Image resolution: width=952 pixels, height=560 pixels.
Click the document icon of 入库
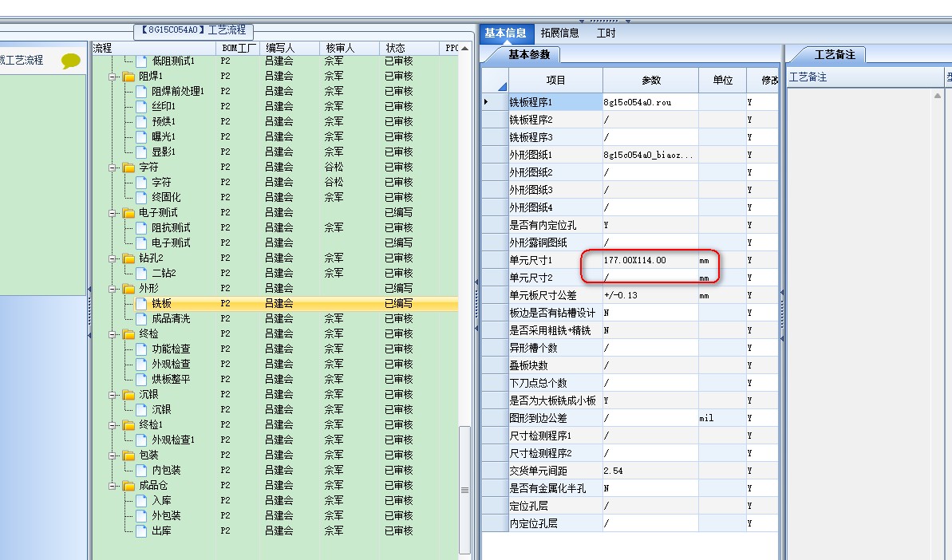141,500
